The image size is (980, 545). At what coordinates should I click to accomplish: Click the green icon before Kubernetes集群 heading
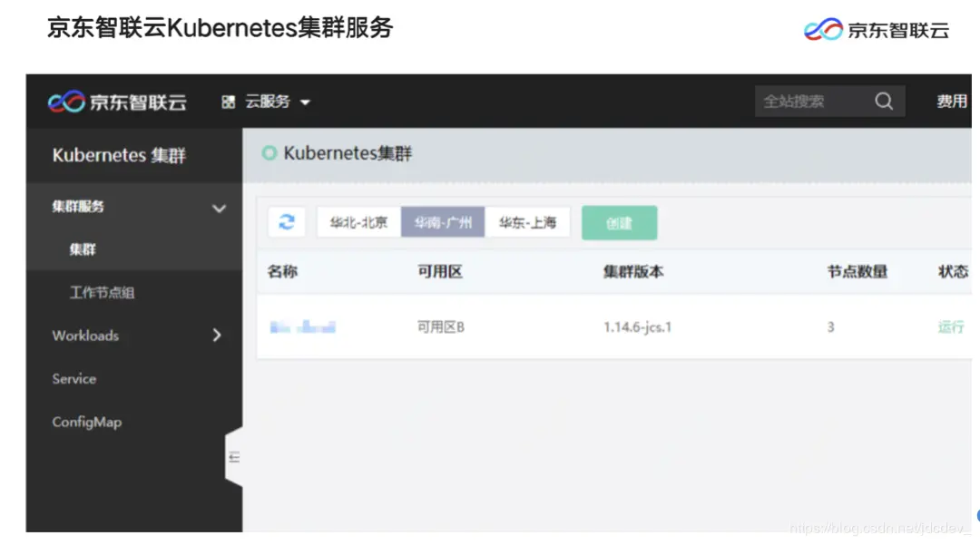click(269, 152)
